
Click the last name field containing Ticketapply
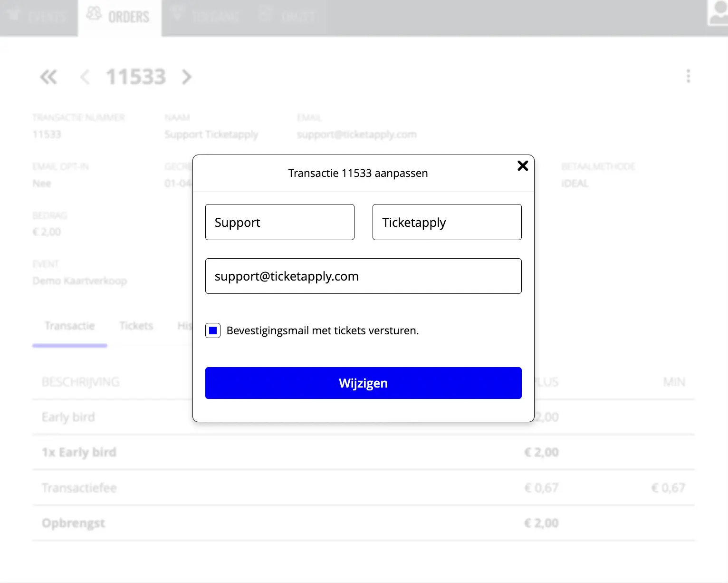[x=447, y=222]
